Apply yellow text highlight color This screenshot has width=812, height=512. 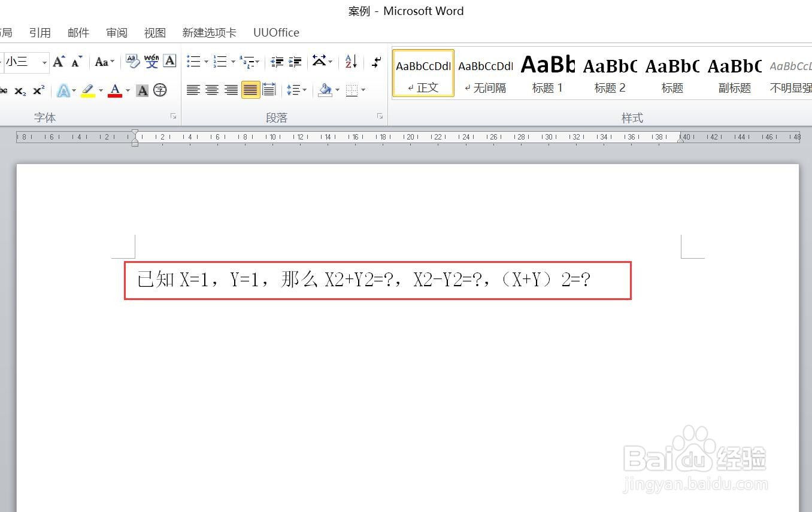(x=89, y=90)
